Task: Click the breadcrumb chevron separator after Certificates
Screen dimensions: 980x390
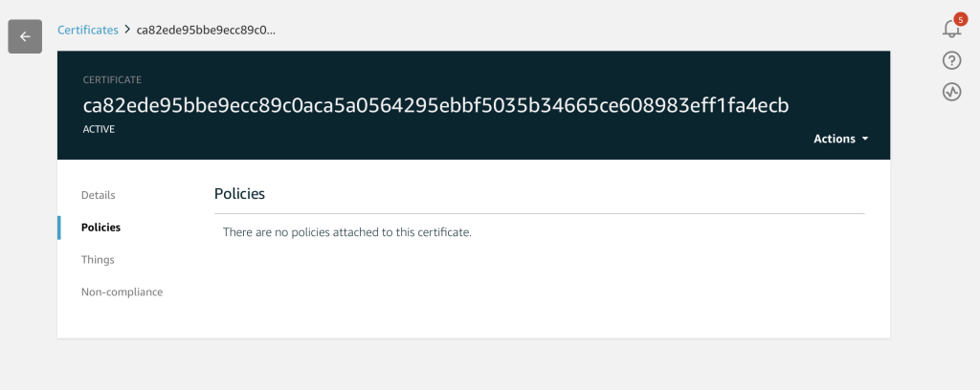Action: 127,30
